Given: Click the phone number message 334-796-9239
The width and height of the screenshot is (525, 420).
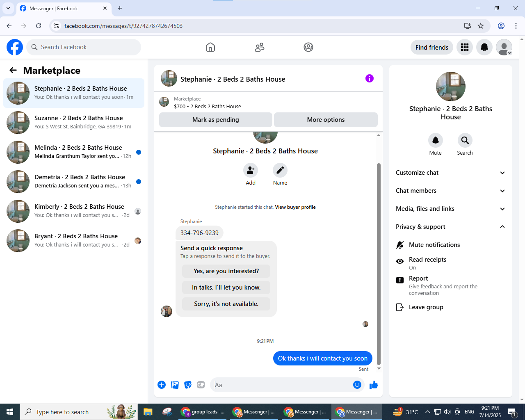Looking at the screenshot, I should [199, 233].
